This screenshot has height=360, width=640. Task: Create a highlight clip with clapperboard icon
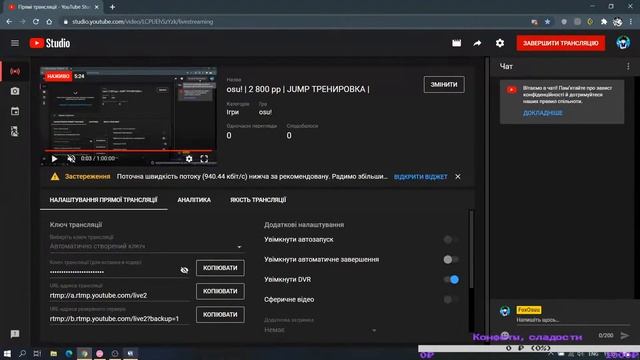(x=456, y=43)
